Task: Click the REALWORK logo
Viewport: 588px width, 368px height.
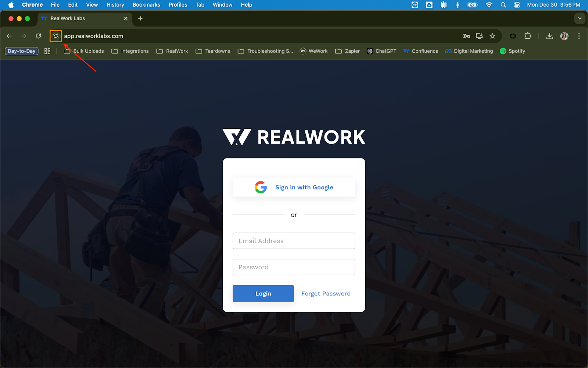Action: click(x=294, y=137)
